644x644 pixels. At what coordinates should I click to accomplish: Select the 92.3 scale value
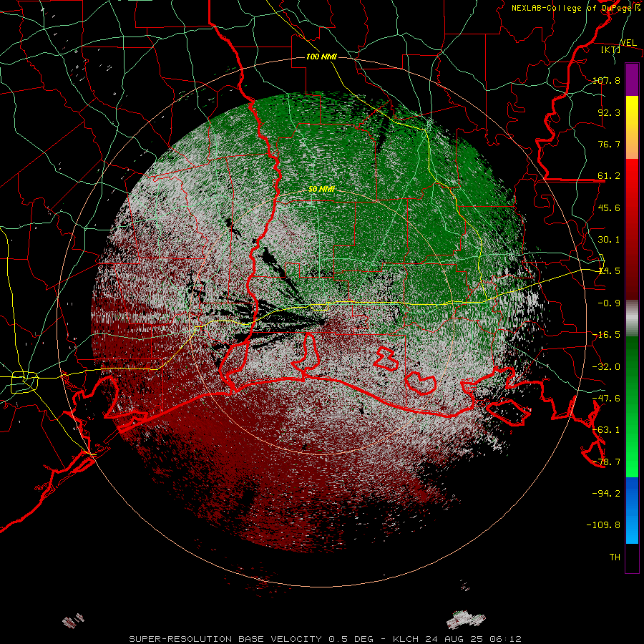(x=609, y=112)
